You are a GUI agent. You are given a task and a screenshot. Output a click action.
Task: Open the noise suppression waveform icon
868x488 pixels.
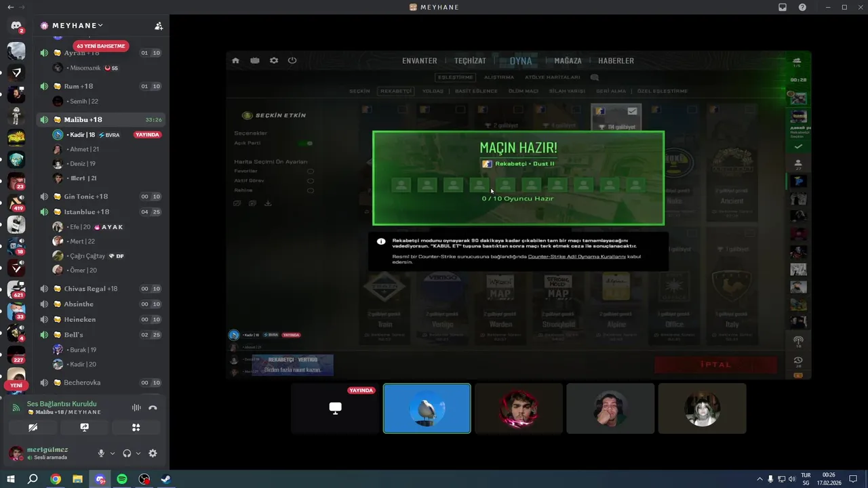pos(136,407)
